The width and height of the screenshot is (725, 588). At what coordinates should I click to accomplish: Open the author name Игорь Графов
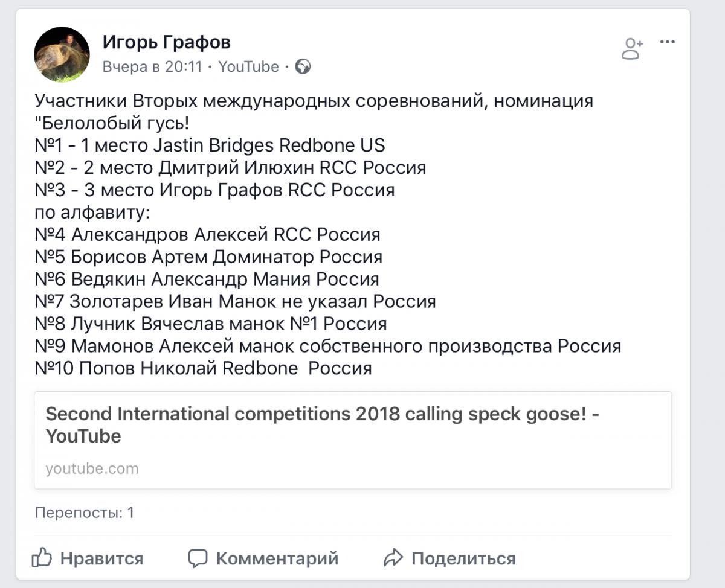point(166,42)
